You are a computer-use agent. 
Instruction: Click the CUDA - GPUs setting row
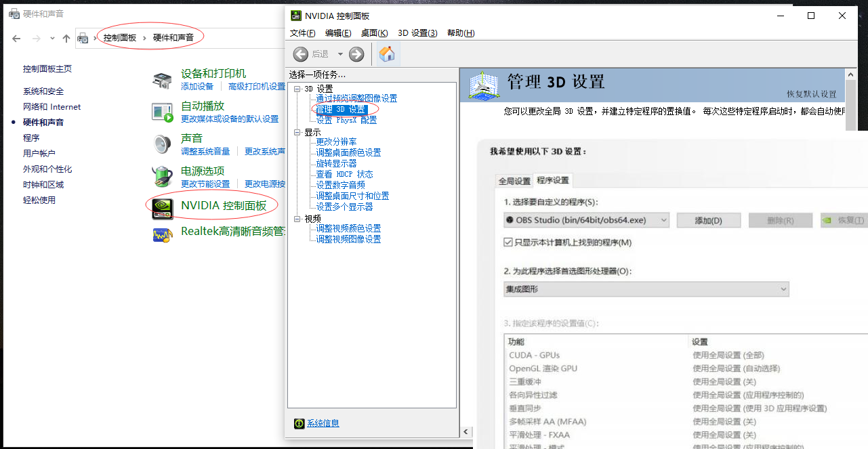point(685,355)
